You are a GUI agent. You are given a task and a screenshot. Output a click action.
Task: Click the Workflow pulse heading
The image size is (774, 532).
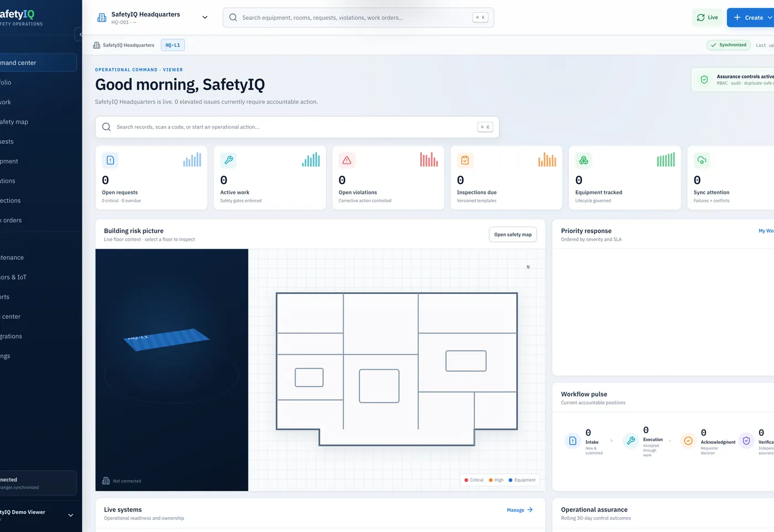tap(584, 394)
